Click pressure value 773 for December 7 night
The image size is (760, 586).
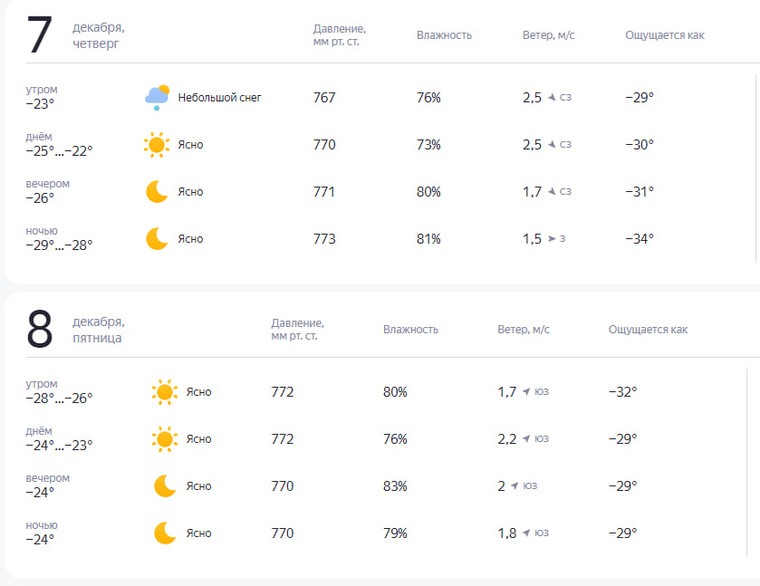[324, 238]
